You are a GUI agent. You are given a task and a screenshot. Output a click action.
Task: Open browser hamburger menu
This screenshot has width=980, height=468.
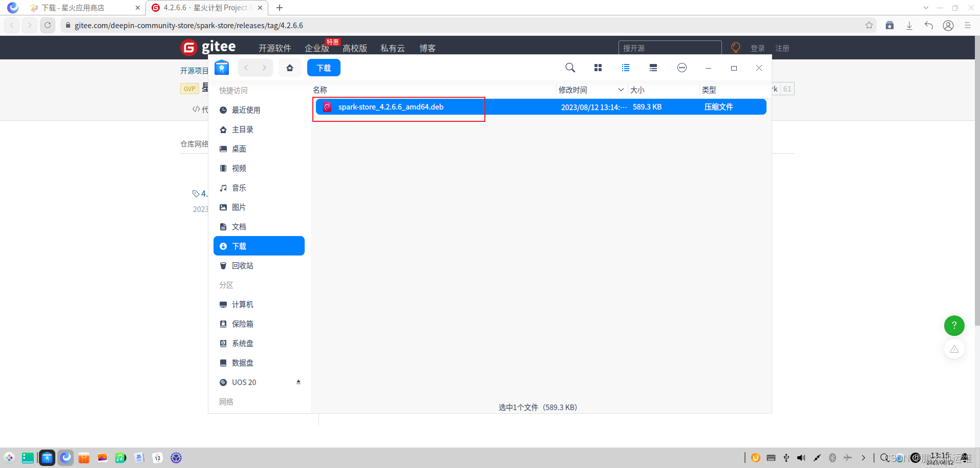(968, 25)
